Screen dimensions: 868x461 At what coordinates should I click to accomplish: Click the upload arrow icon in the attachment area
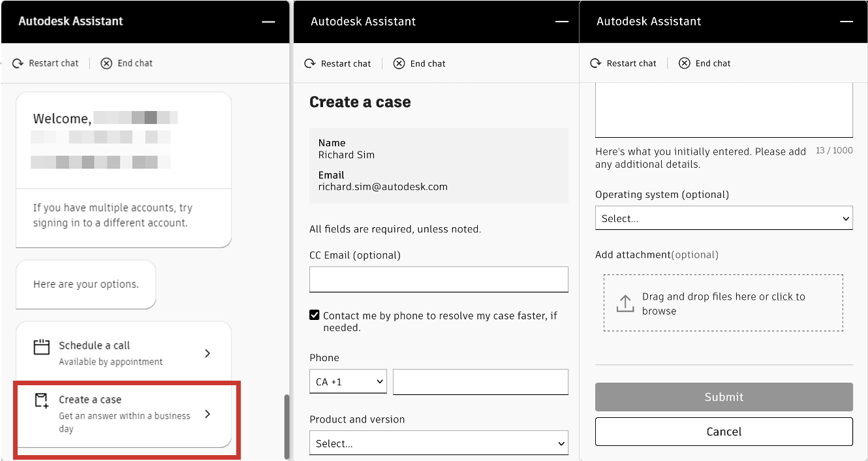[x=625, y=303]
